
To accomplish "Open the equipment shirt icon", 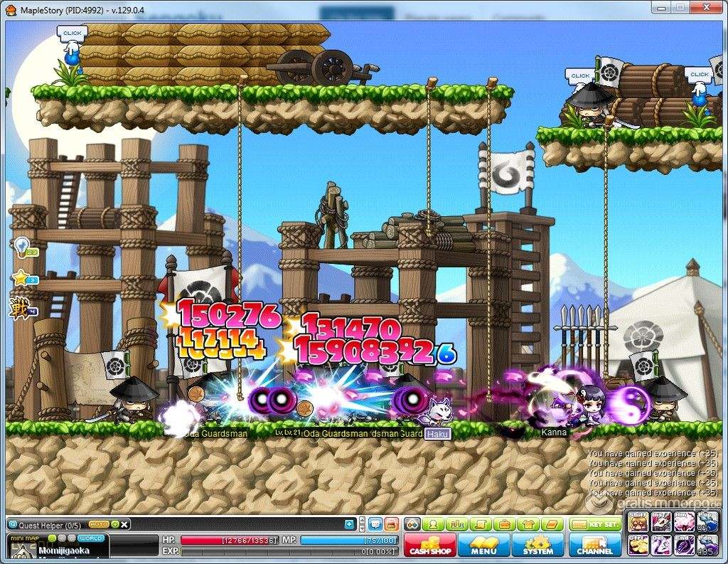I will (527, 524).
